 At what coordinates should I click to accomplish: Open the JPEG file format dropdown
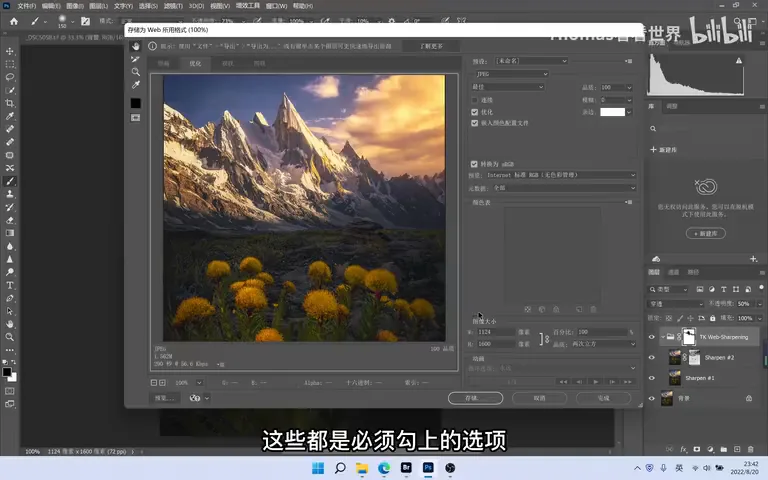tap(512, 74)
